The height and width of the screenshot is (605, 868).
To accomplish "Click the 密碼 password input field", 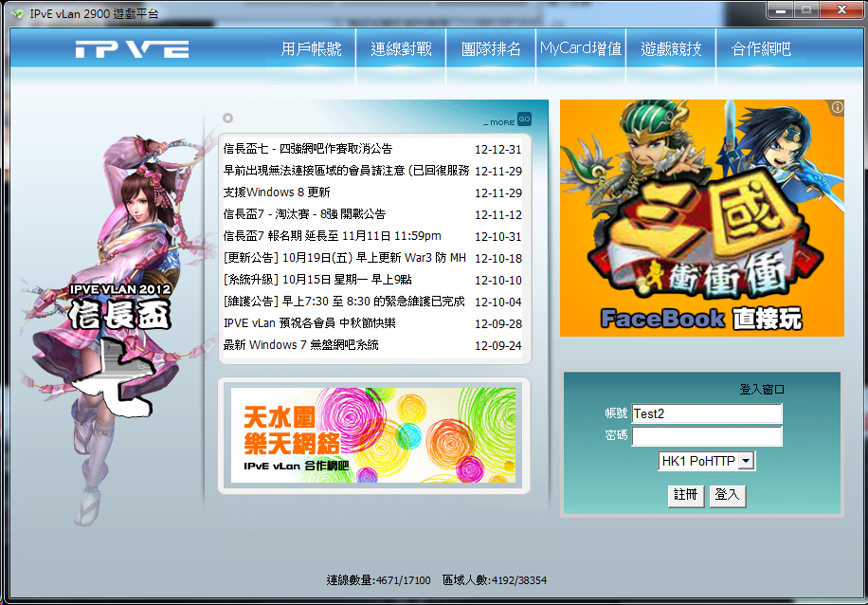I will pyautogui.click(x=707, y=436).
